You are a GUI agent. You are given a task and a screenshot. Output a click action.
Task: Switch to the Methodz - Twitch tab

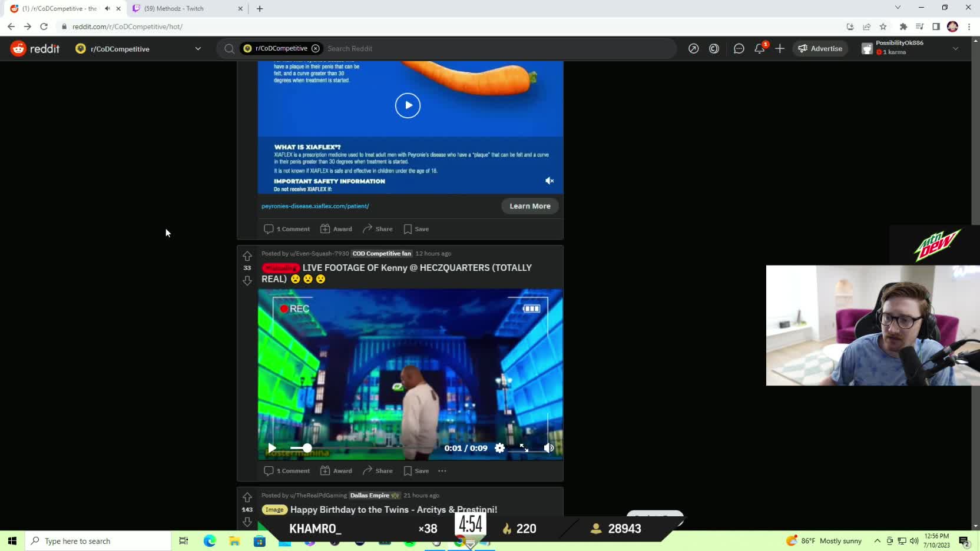pyautogui.click(x=187, y=8)
